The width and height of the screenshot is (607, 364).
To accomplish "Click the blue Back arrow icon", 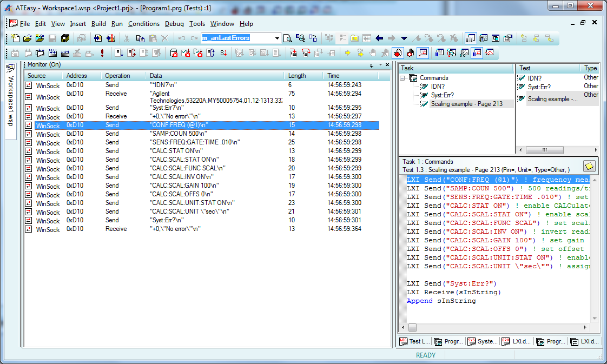I will pos(379,38).
